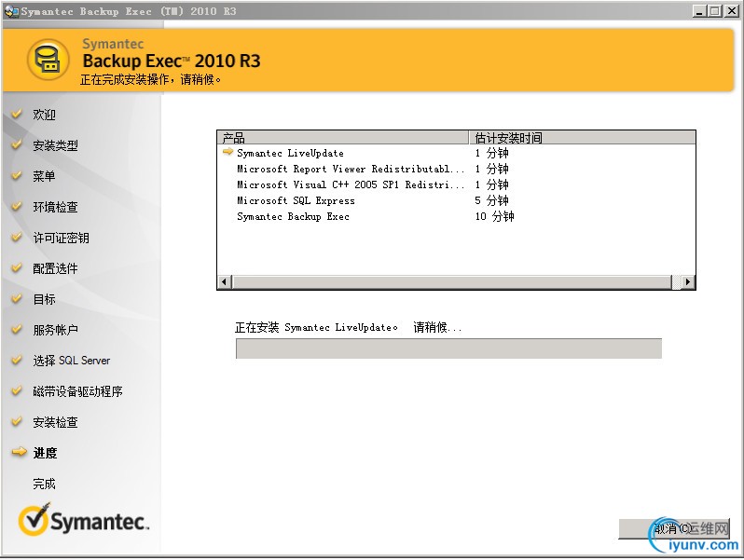Select the Microsoft Report Viewer Redistributable row
The width and height of the screenshot is (744, 560).
tap(457, 169)
